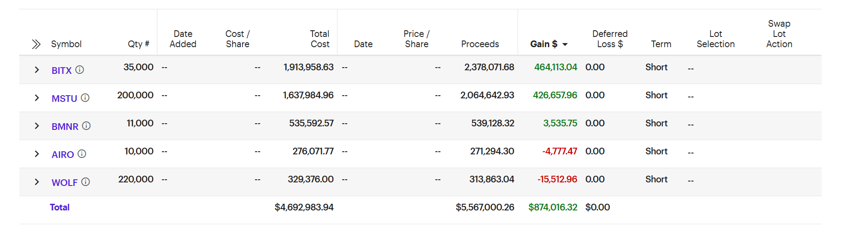Image resolution: width=868 pixels, height=234 pixels.
Task: Click the info icon next to AIRO
Action: coord(82,154)
